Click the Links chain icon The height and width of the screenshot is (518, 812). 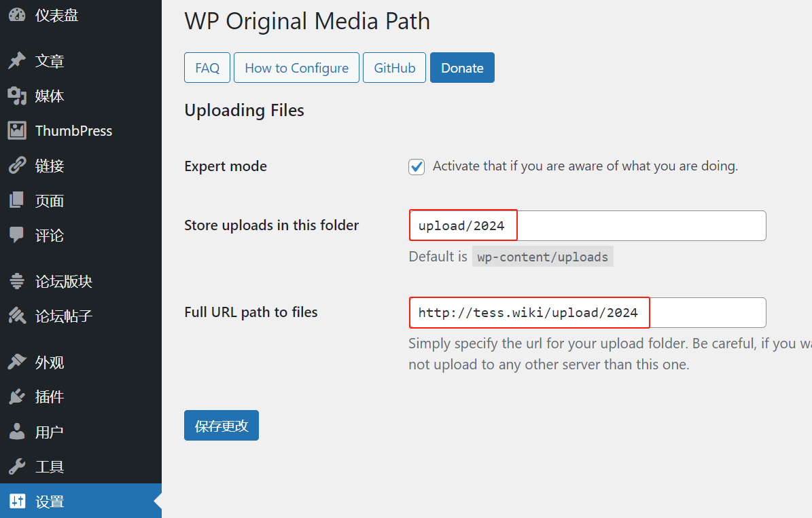[17, 166]
